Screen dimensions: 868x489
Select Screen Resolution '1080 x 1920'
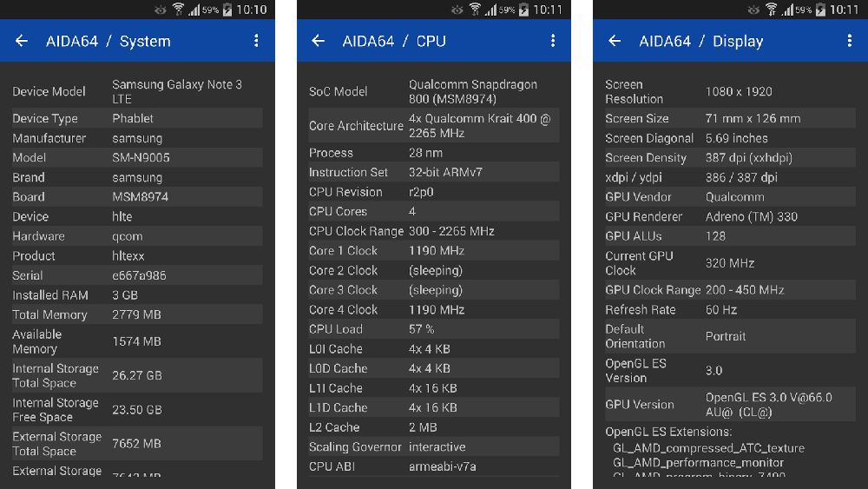tap(739, 92)
